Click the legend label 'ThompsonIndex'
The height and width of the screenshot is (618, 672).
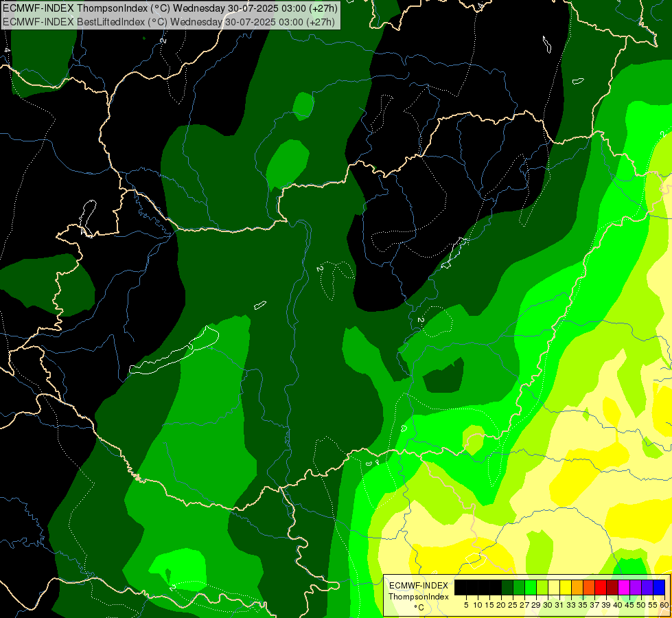[419, 597]
